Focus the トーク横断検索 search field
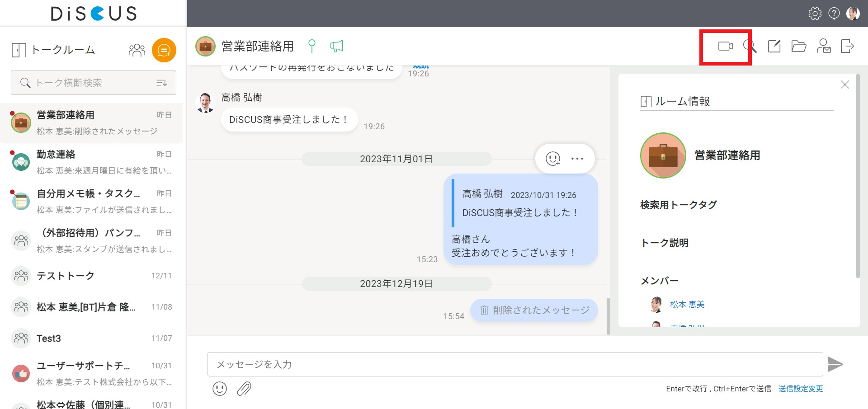868x409 pixels. click(x=94, y=83)
